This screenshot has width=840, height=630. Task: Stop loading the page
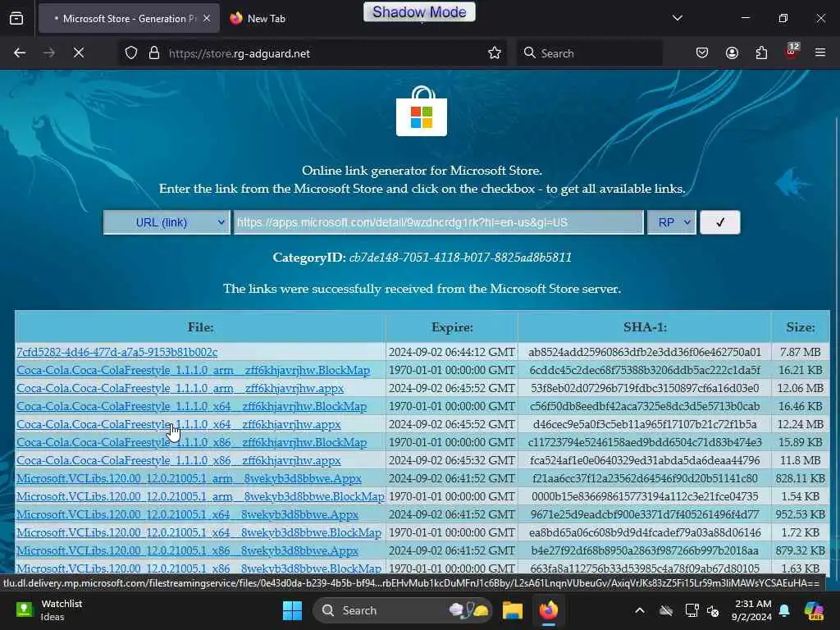coord(78,53)
